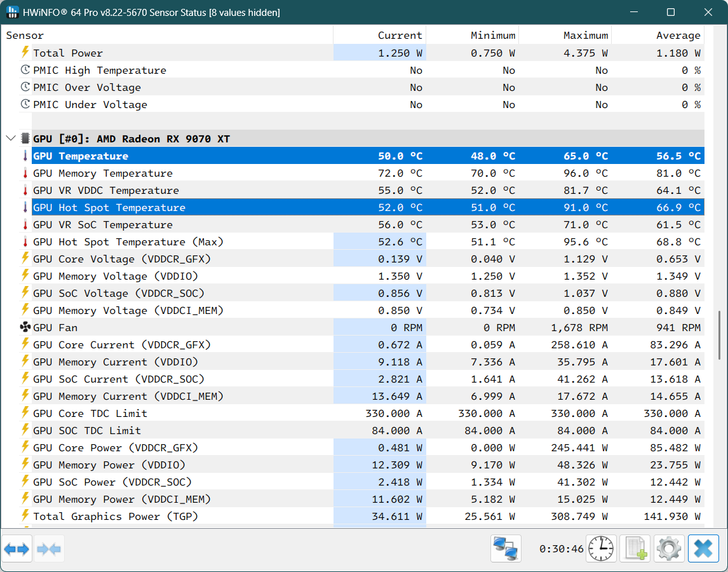The width and height of the screenshot is (728, 572).
Task: Click the collapse columns arrows button
Action: click(x=49, y=549)
